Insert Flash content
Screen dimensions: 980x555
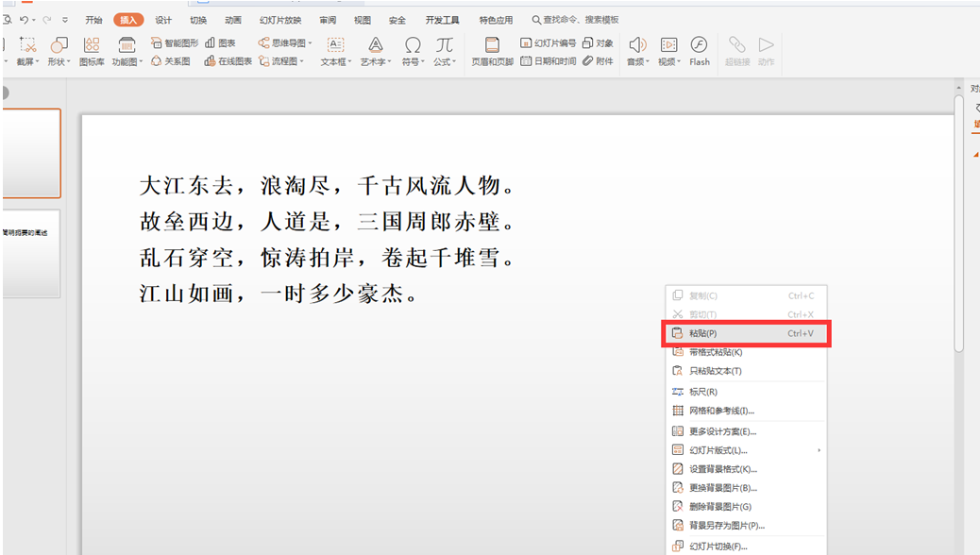pyautogui.click(x=700, y=51)
